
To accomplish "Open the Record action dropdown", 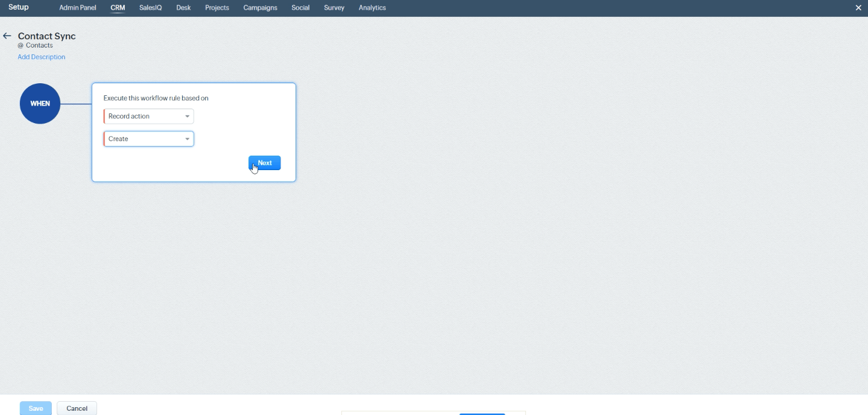I will (148, 116).
